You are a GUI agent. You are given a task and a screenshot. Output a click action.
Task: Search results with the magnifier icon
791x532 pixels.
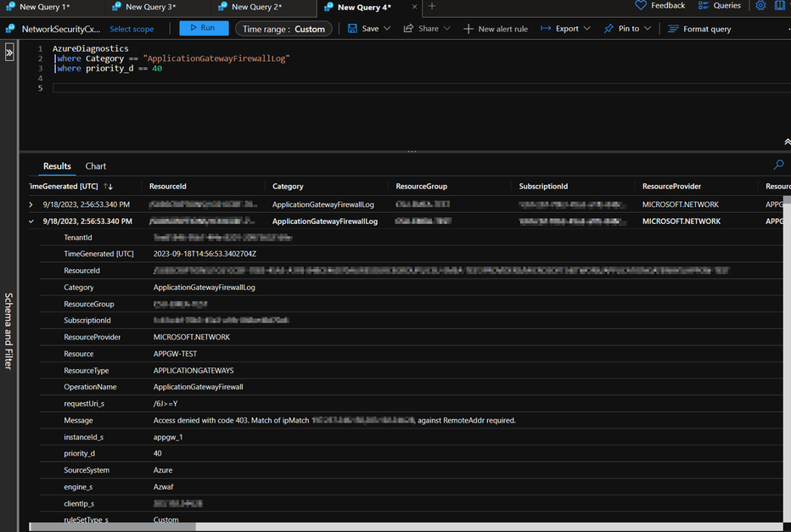(x=778, y=165)
